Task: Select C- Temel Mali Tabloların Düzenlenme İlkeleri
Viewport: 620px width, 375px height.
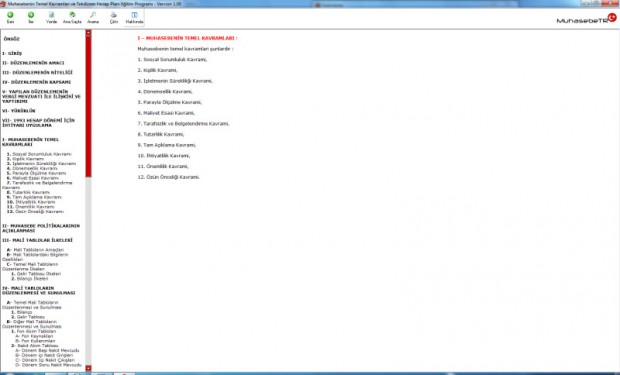Action: tap(30, 267)
